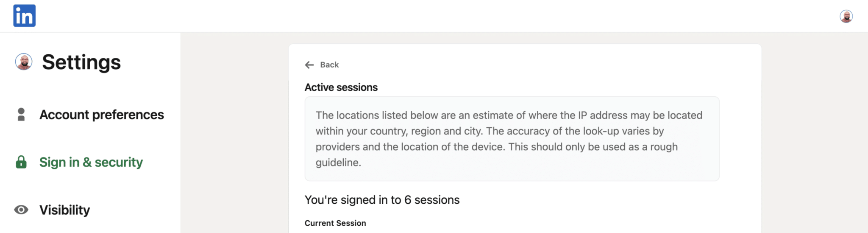The image size is (868, 233).
Task: Click 'The locations listed below' line in the notice
Action: click(x=509, y=115)
